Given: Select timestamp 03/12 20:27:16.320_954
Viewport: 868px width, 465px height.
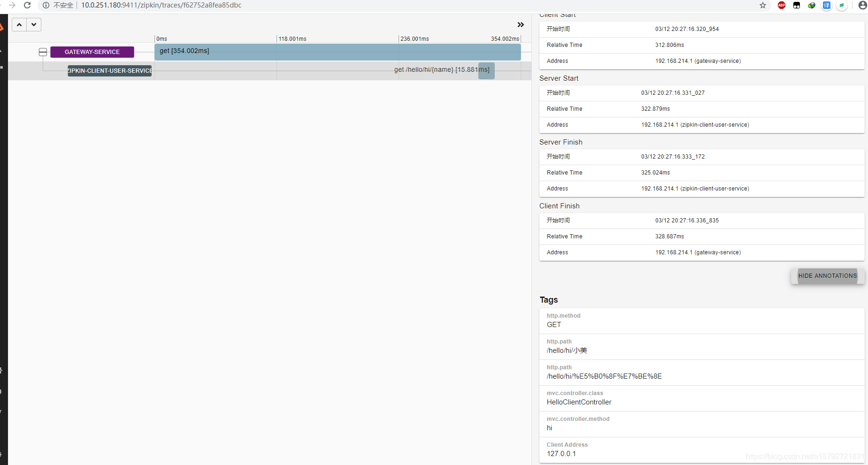Looking at the screenshot, I should coord(687,29).
